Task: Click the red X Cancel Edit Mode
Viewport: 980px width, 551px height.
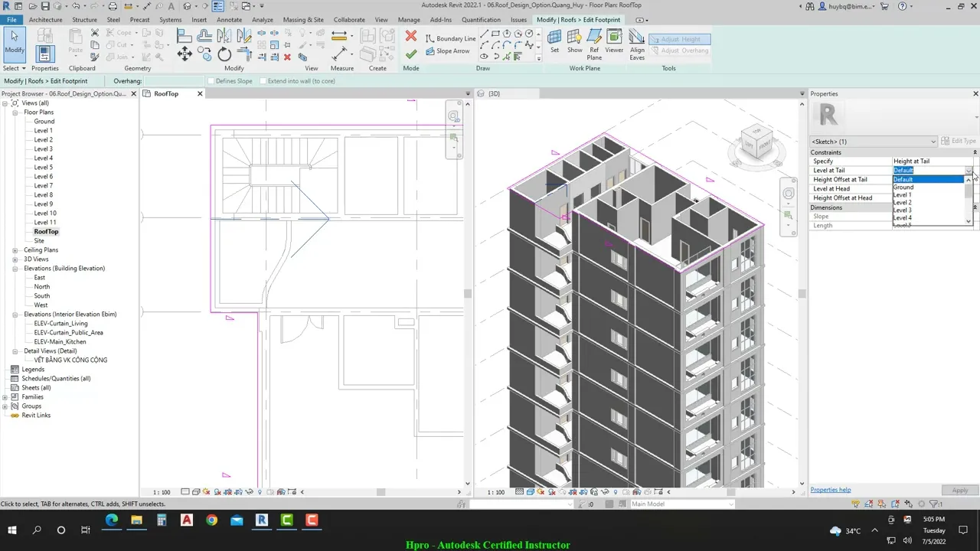Action: click(x=411, y=36)
